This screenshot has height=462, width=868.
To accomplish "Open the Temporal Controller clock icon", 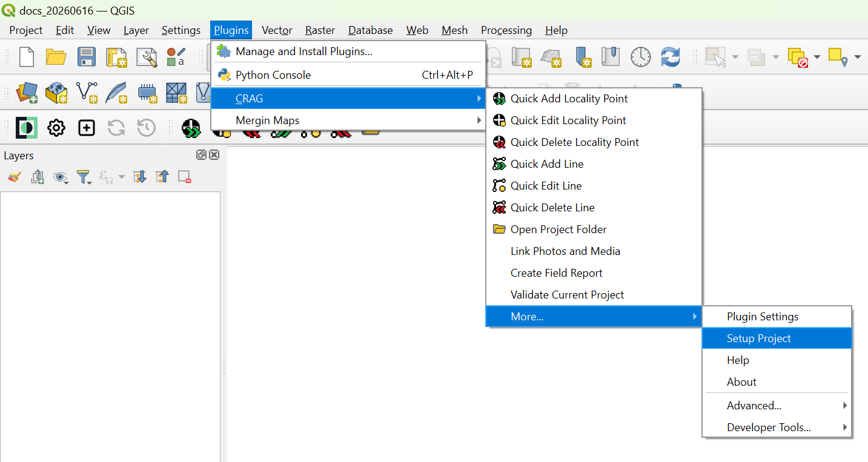I will pos(640,57).
